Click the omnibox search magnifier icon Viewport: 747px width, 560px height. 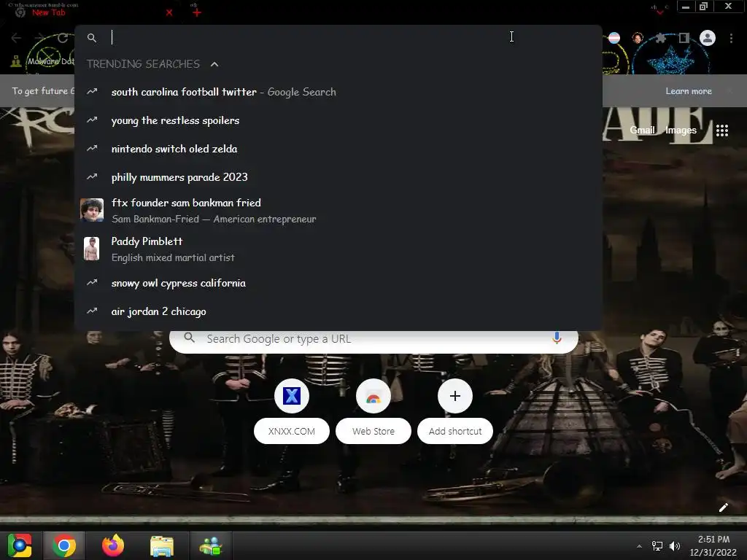[x=92, y=38]
